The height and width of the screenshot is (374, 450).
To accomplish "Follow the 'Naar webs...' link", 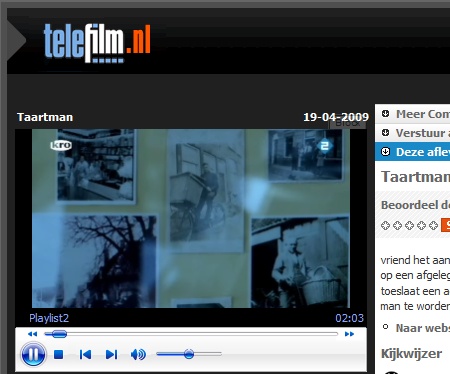I will 422,328.
